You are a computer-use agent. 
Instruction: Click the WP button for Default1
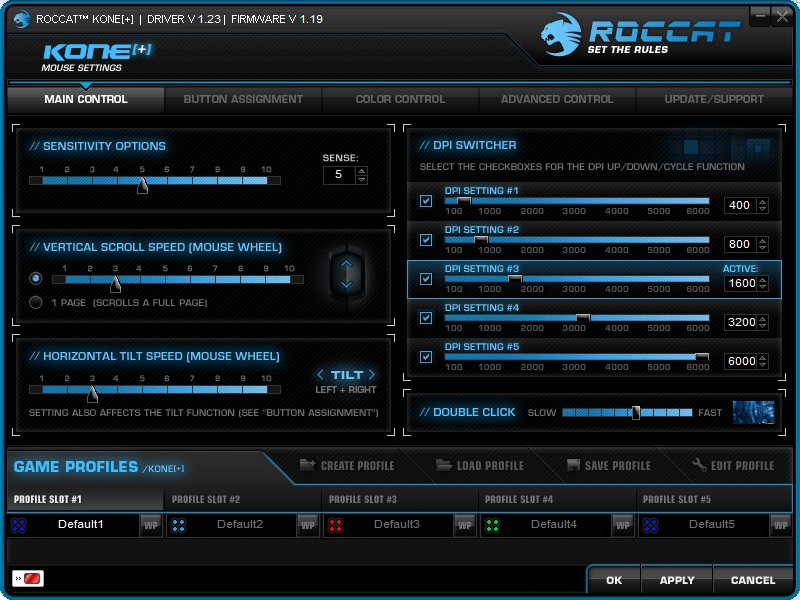click(x=151, y=525)
